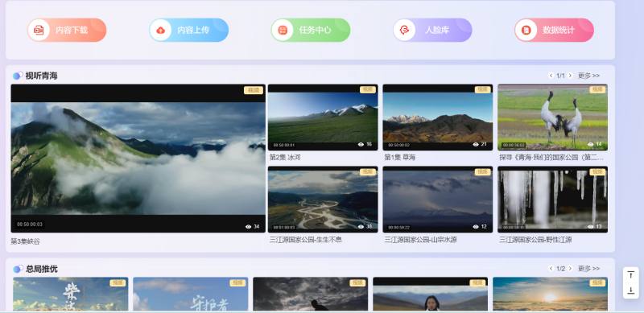The image size is (644, 313).
Task: Click the 第1集 草海 title text
Action: pyautogui.click(x=399, y=158)
